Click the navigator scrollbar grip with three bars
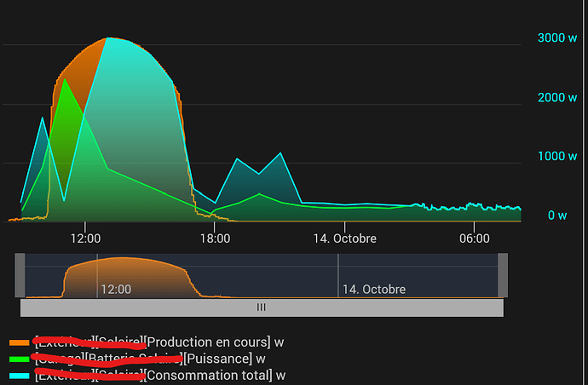Screen dimensions: 588x385 [262, 307]
